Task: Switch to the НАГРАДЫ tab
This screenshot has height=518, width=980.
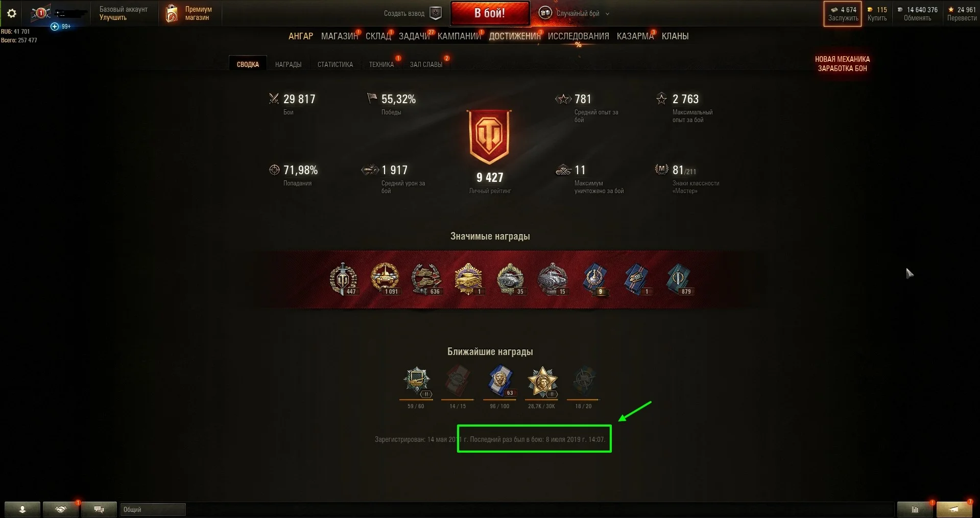Action: click(288, 64)
